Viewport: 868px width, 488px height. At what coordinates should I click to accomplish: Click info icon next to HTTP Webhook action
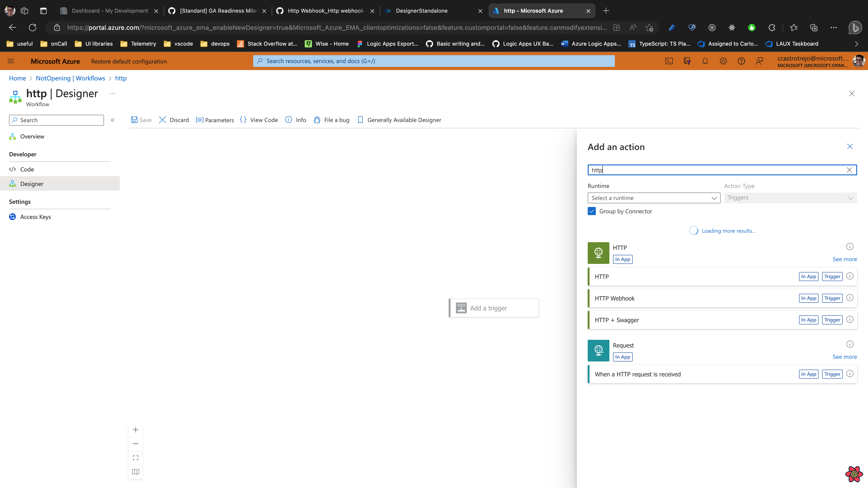pos(850,298)
